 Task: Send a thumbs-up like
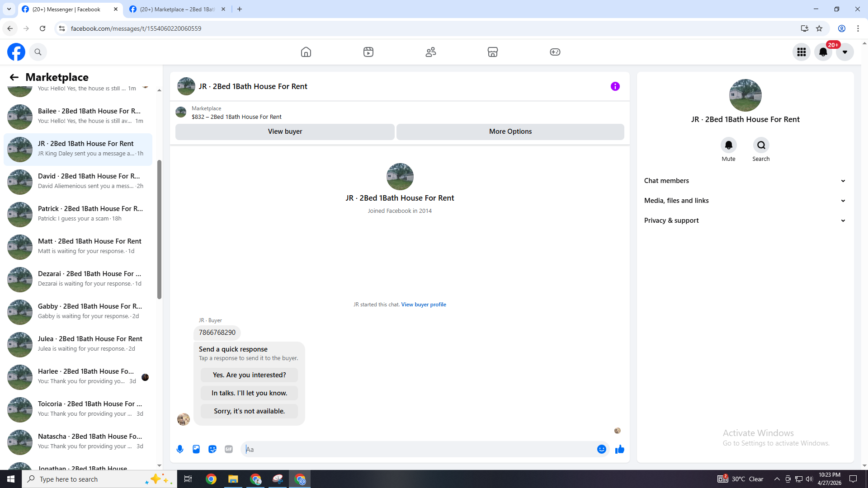[620, 449]
